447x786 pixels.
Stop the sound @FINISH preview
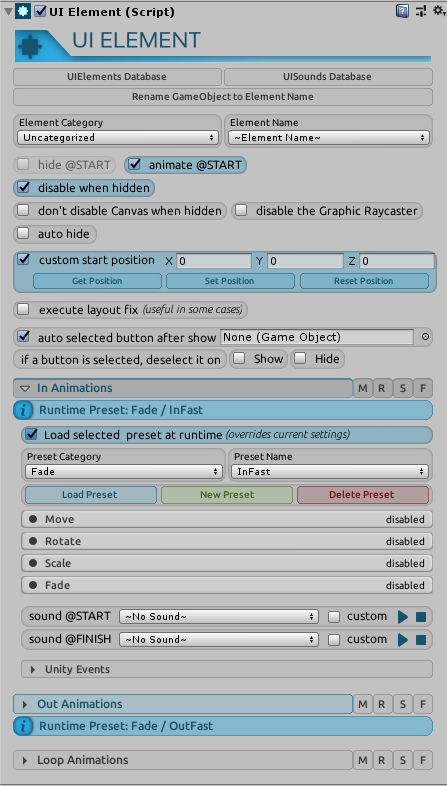pyautogui.click(x=421, y=640)
